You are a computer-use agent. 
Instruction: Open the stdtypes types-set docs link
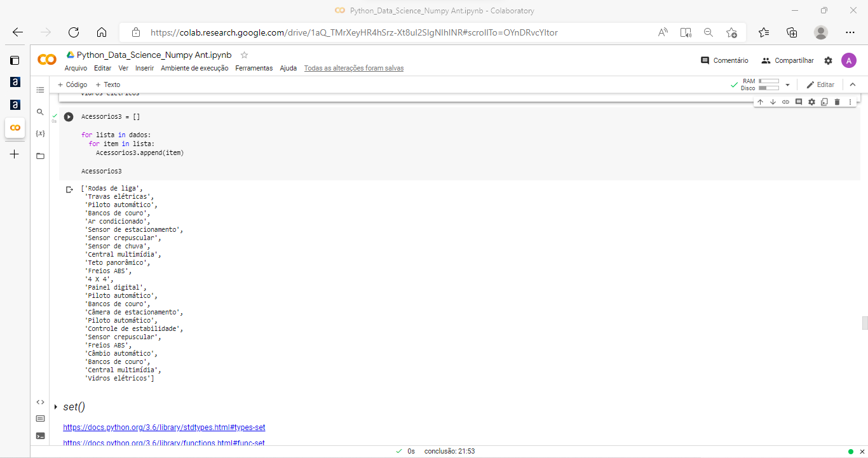click(x=164, y=428)
